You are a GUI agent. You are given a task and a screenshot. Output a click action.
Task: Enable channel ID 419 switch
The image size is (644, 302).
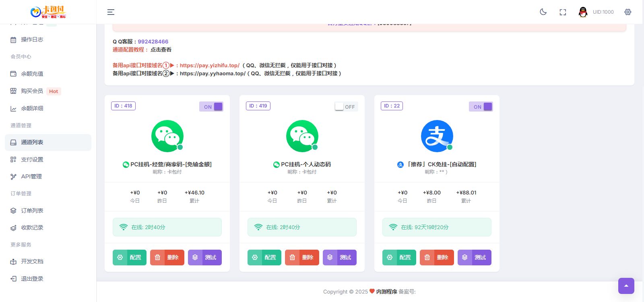(346, 107)
